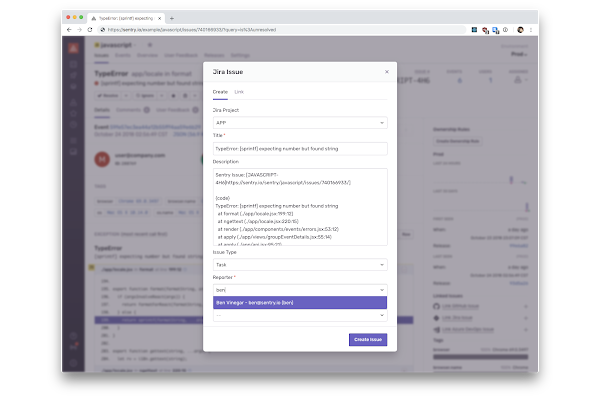Click the Resolve button on the issue
The width and height of the screenshot is (600, 398).
pos(108,95)
